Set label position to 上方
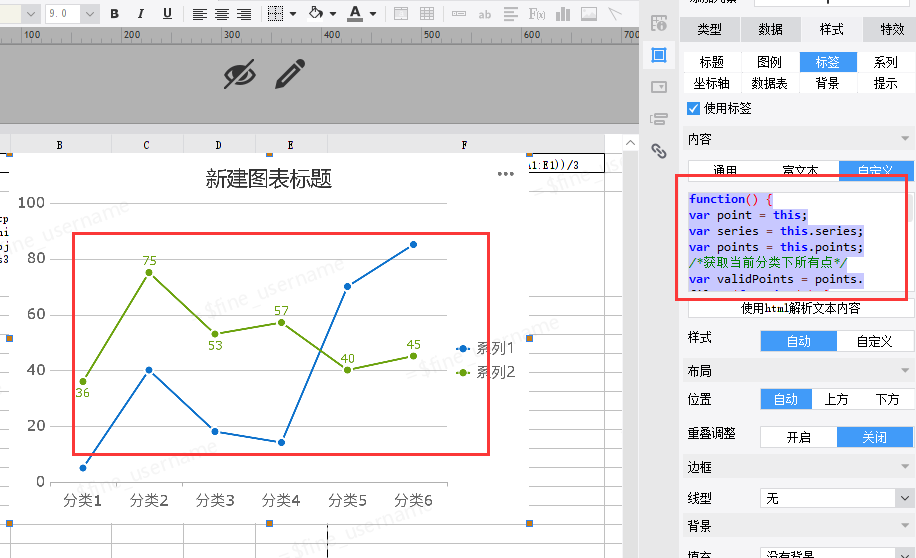916x558 pixels. coord(837,399)
